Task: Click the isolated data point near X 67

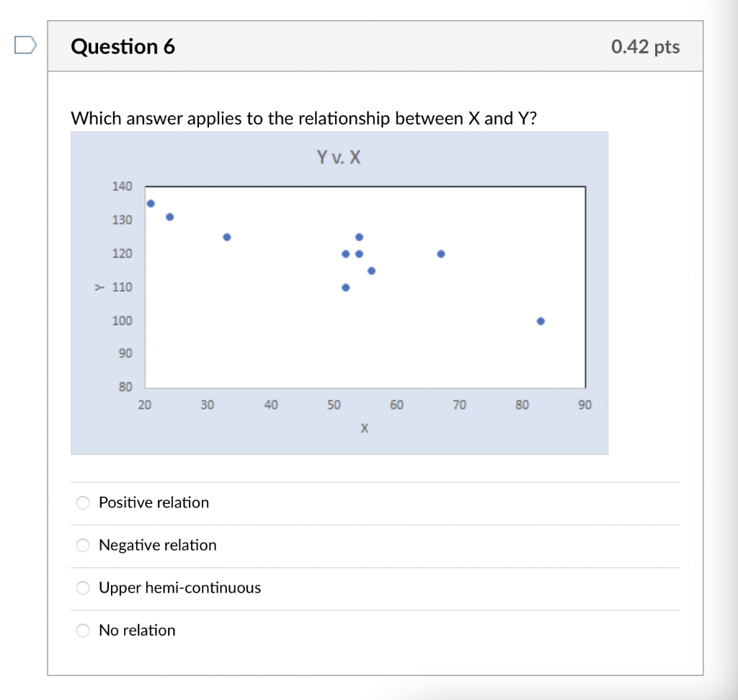Action: pyautogui.click(x=440, y=254)
